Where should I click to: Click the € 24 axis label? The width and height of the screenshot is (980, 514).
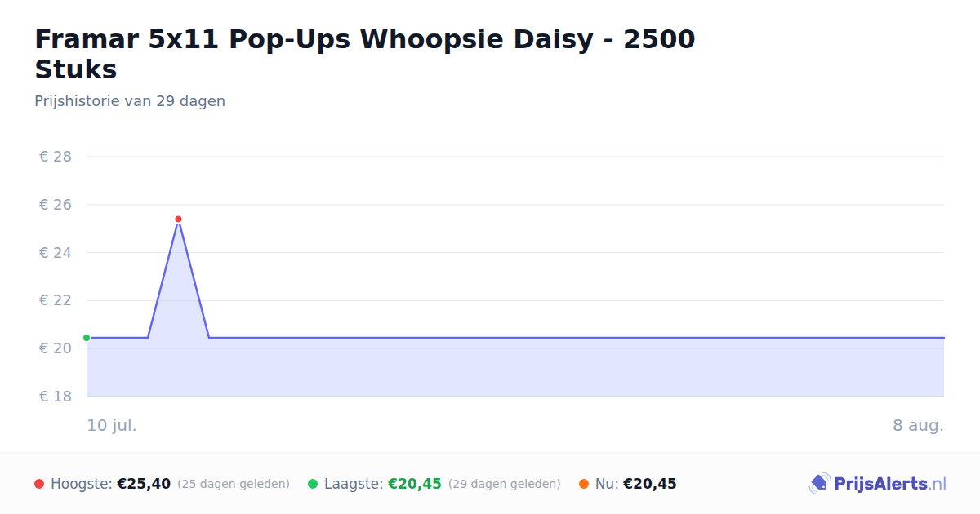56,253
